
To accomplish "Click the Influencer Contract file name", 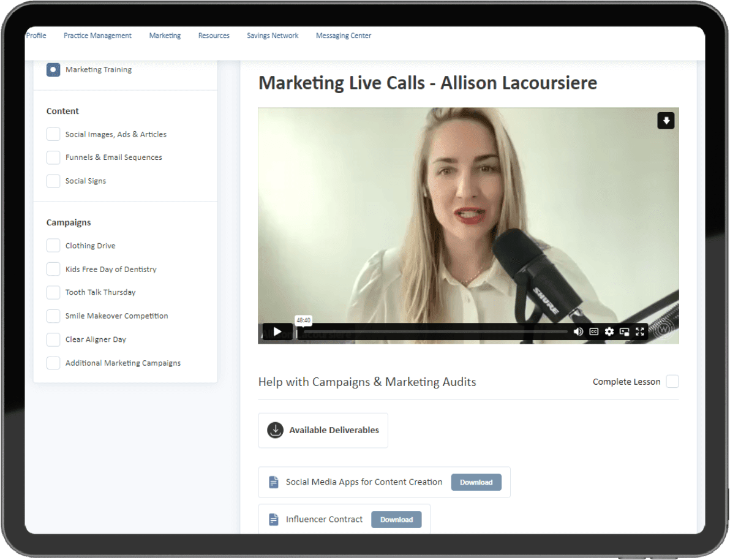I will coord(324,520).
